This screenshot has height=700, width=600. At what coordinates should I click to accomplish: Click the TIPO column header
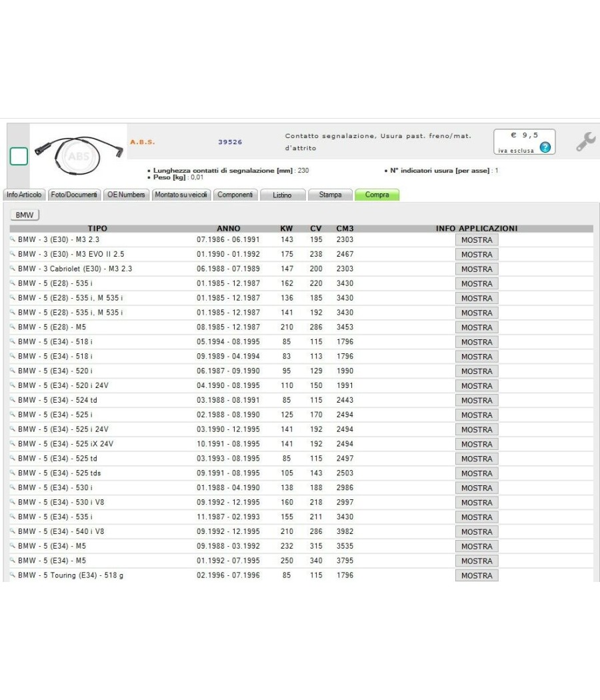97,228
